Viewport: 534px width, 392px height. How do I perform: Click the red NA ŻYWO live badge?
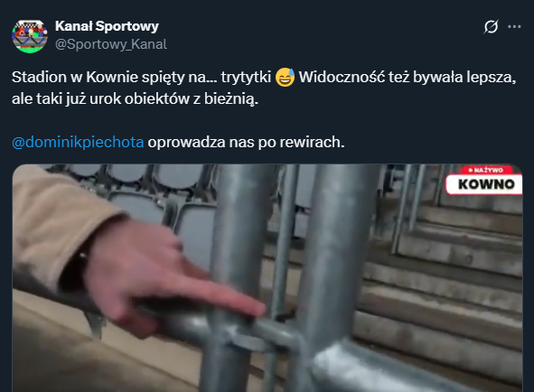pyautogui.click(x=485, y=170)
